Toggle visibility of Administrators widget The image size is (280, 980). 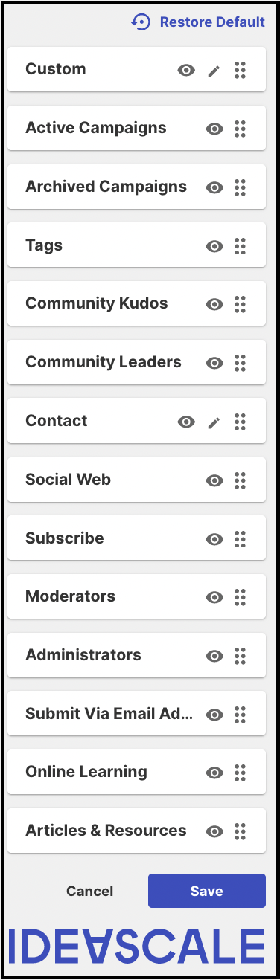click(x=214, y=656)
